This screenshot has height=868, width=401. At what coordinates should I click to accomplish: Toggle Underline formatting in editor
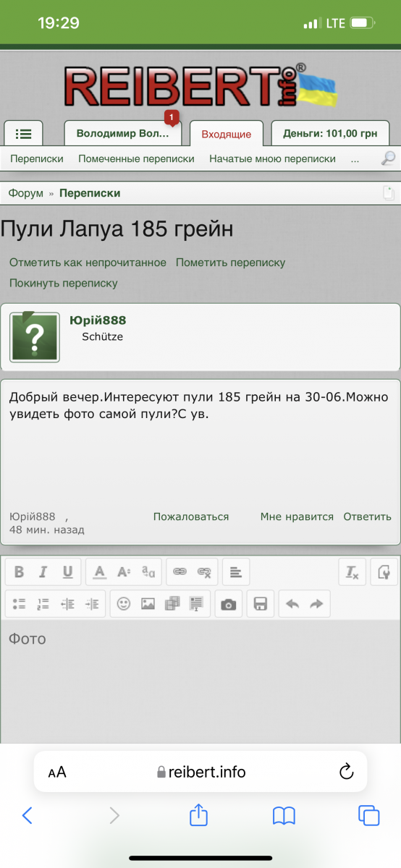(x=67, y=572)
